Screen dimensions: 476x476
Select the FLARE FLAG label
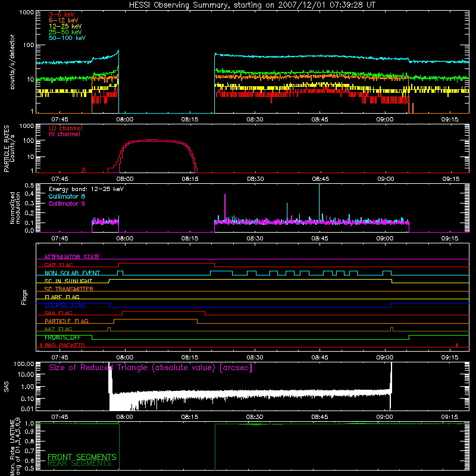(62, 297)
